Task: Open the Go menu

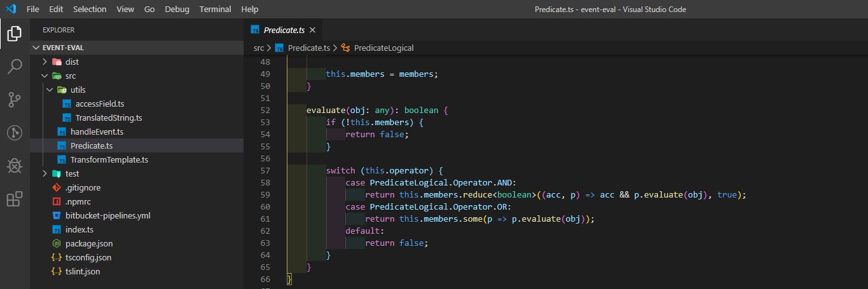Action: (x=149, y=10)
